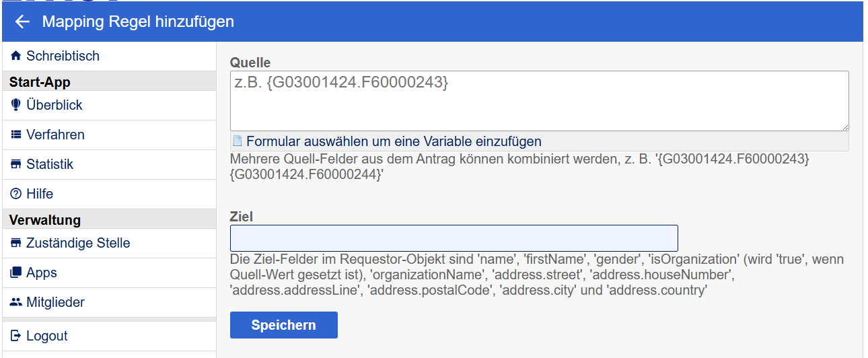Click the Mitglieder people icon
This screenshot has width=868, height=358.
pyautogui.click(x=16, y=303)
